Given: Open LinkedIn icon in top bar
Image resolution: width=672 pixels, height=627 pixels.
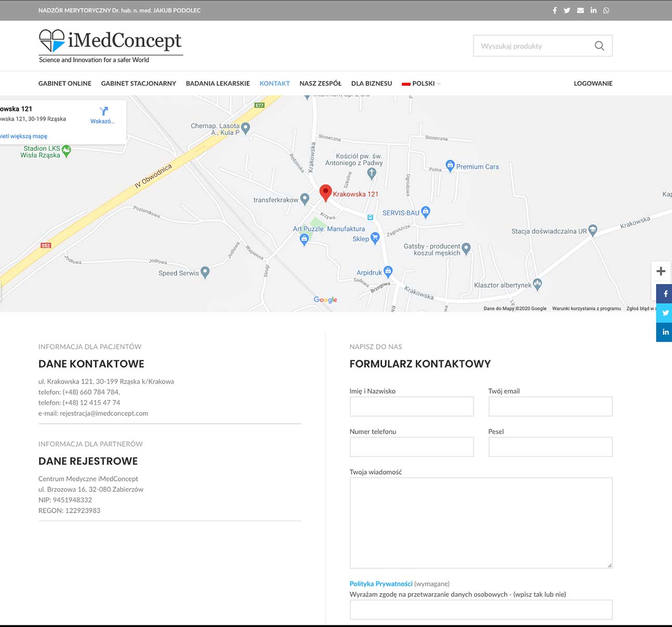Looking at the screenshot, I should (594, 10).
